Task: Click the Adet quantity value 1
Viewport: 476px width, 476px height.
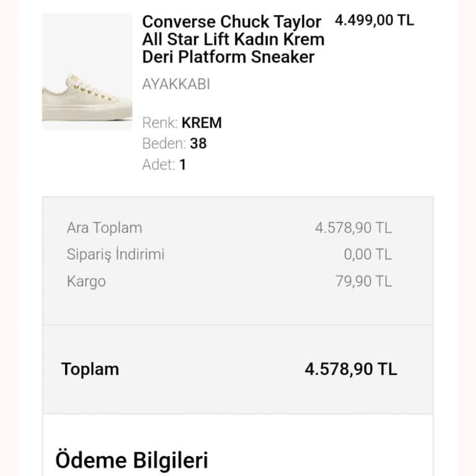Action: pyautogui.click(x=183, y=165)
